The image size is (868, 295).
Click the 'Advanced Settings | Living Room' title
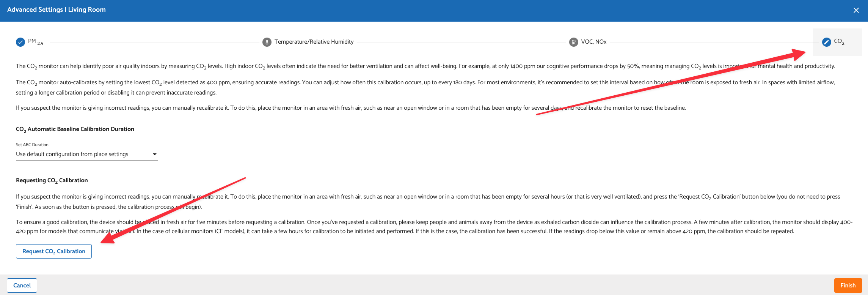click(x=57, y=9)
